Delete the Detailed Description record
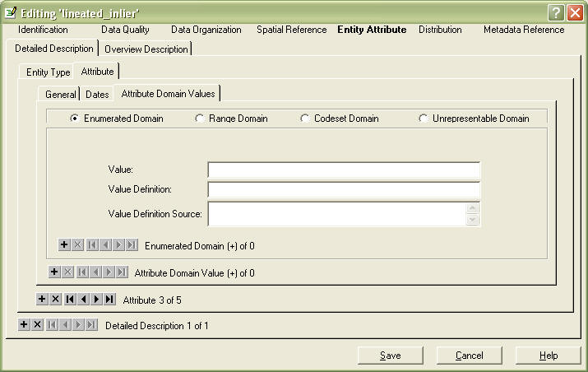 click(x=37, y=325)
